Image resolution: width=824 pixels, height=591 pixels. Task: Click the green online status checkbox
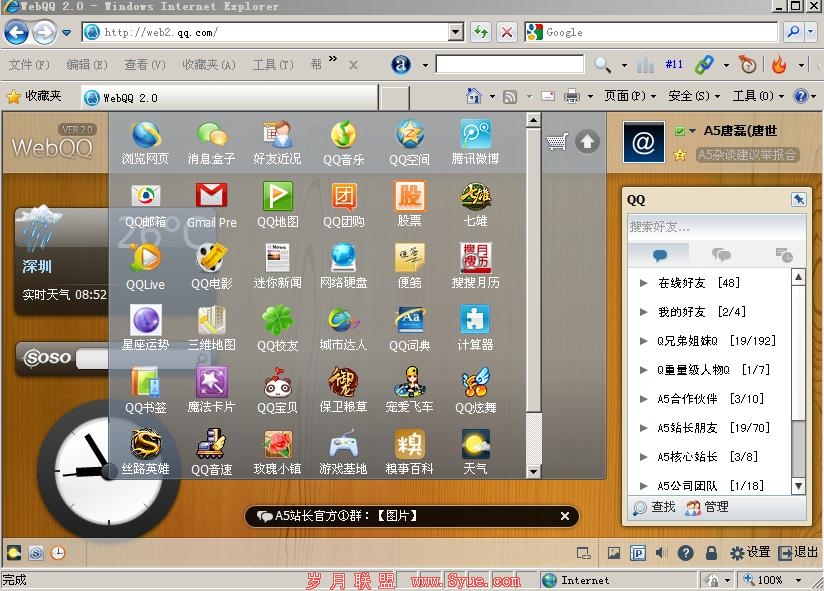pos(679,131)
